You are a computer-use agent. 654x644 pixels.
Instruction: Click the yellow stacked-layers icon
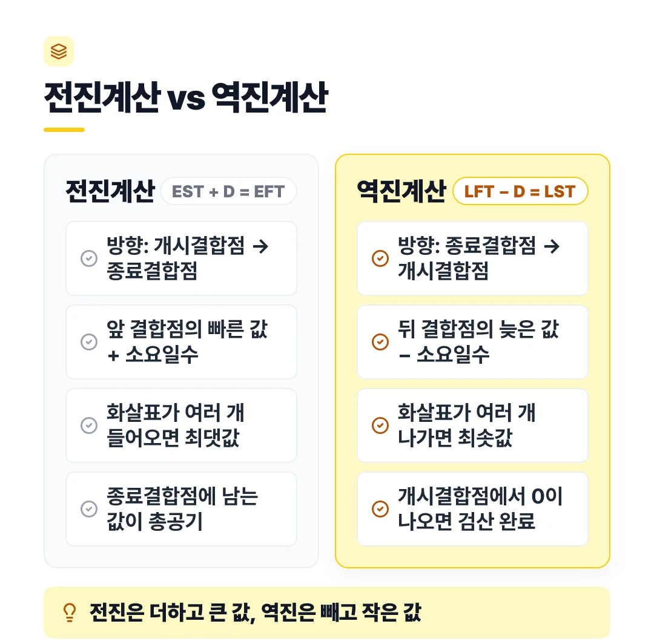(x=59, y=51)
